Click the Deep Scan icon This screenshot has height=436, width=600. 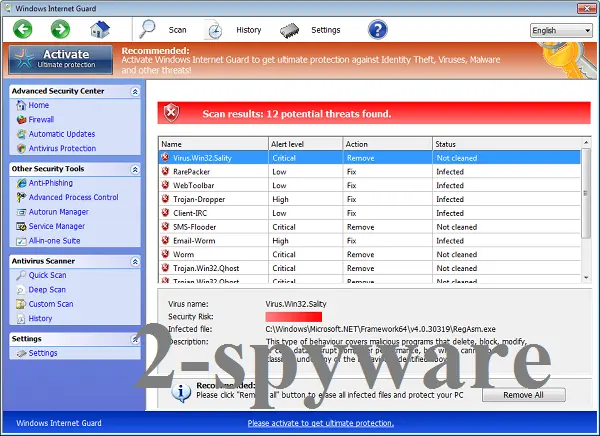(21, 290)
